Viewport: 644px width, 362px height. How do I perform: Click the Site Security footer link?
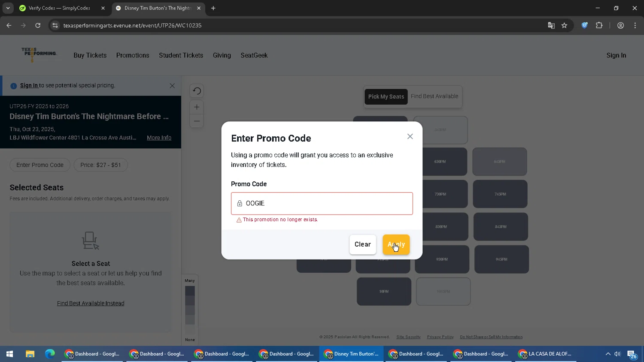pos(408,337)
